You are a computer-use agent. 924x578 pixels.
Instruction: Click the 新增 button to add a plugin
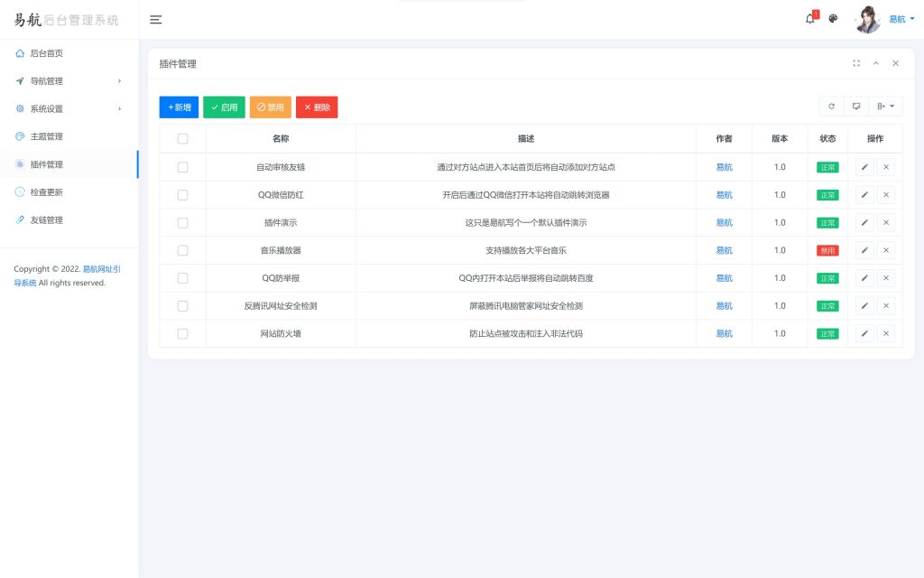point(179,106)
